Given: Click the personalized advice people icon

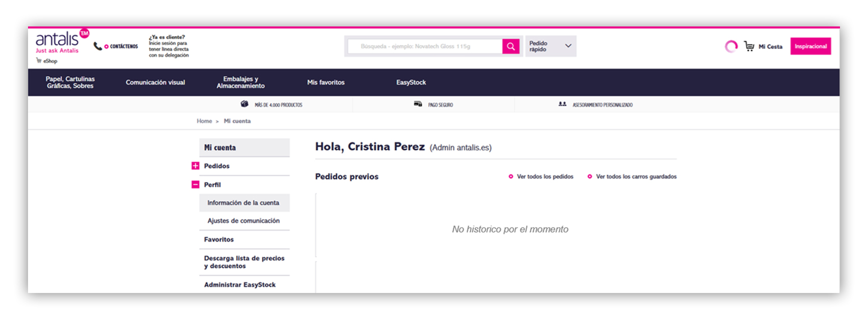Looking at the screenshot, I should coord(562,104).
